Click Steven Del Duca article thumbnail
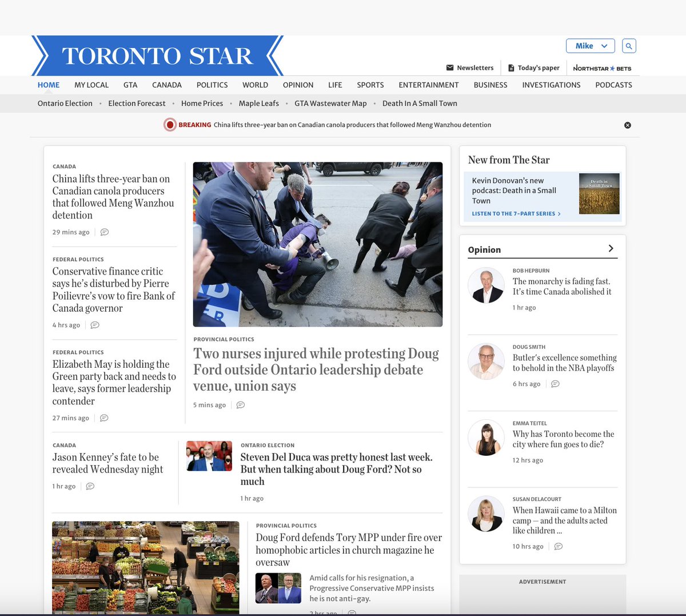Screen dimensions: 686x616 click(x=209, y=456)
